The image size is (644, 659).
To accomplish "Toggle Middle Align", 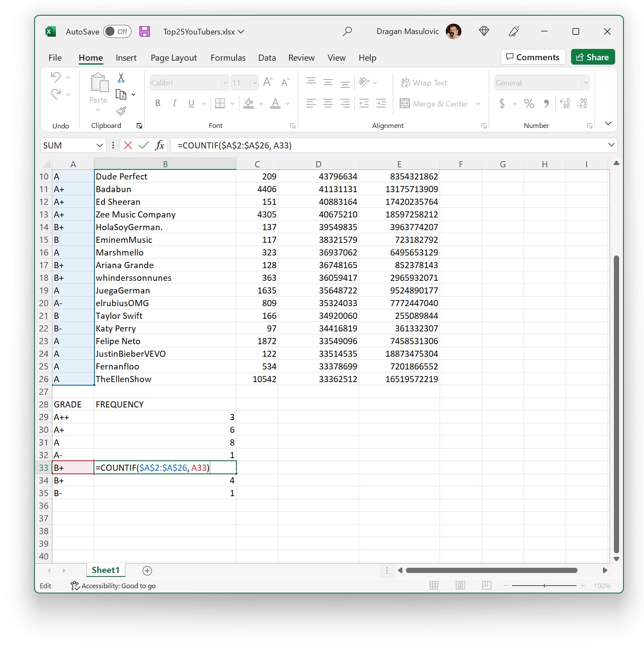I will click(328, 82).
